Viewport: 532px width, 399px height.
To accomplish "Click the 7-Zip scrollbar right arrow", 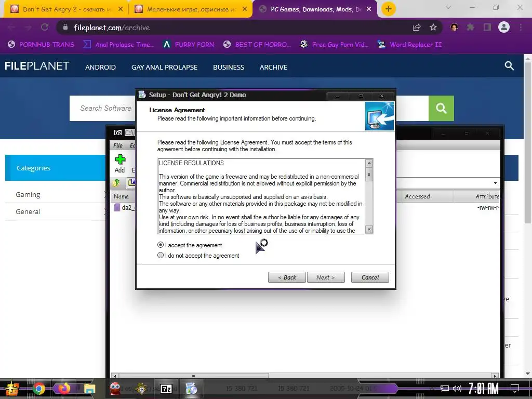I will 495,376.
